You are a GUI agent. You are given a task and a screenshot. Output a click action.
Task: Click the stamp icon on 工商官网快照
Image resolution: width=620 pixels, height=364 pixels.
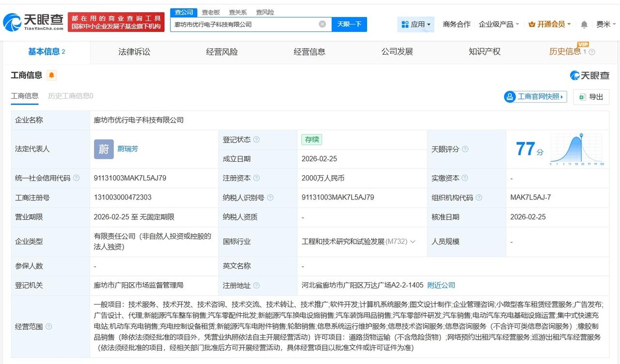[x=510, y=97]
